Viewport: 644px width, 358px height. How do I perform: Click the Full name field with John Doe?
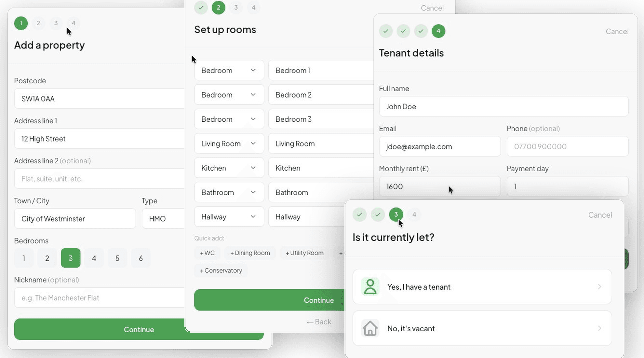click(503, 106)
